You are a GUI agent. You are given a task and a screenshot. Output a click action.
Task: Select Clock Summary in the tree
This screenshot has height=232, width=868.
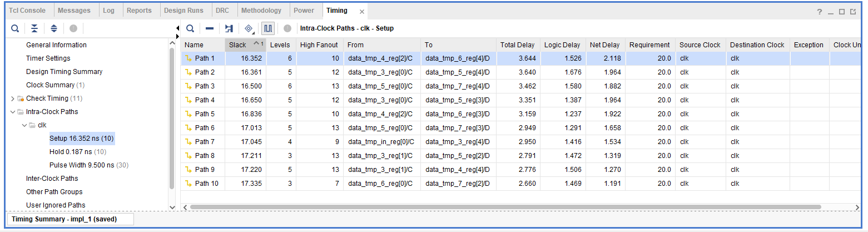pos(55,85)
